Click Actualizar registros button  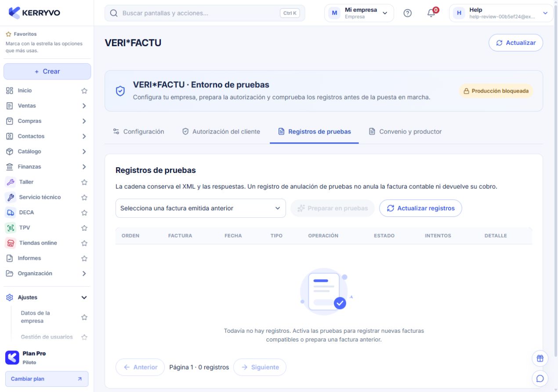420,208
